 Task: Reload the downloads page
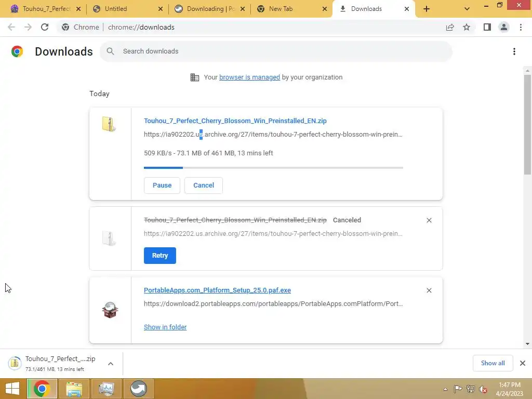point(45,27)
